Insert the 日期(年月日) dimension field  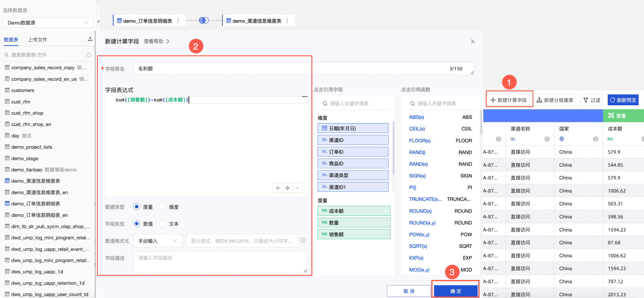point(353,128)
